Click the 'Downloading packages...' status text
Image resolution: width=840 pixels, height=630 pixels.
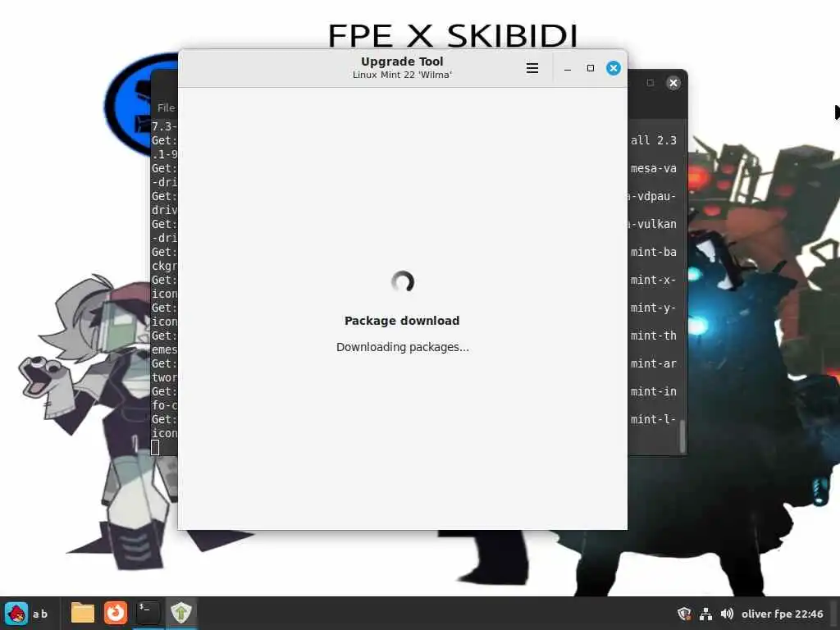point(402,347)
